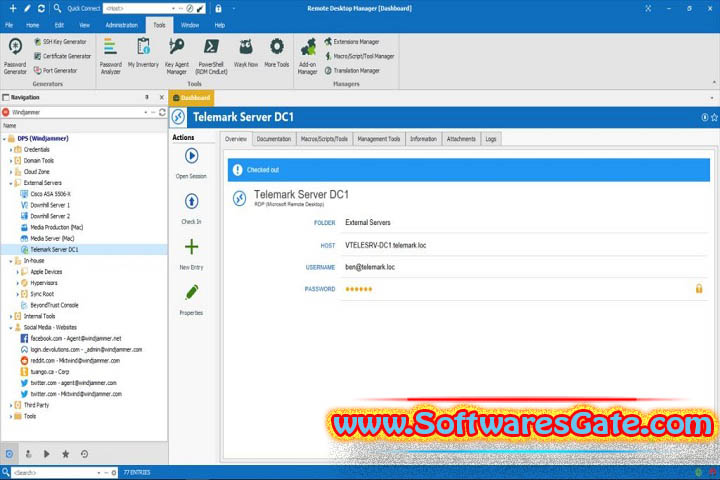Viewport: 720px width, 480px height.
Task: Show opened sessions play icon in footer
Action: (47, 454)
